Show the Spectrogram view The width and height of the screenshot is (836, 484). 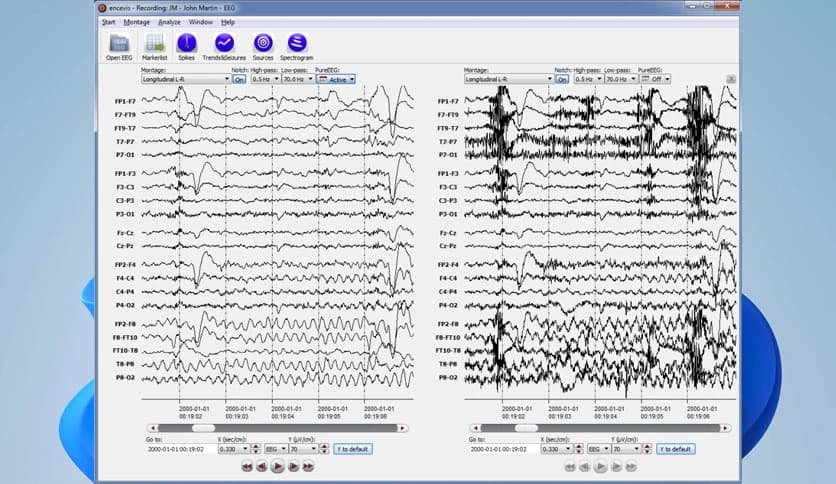click(x=297, y=44)
